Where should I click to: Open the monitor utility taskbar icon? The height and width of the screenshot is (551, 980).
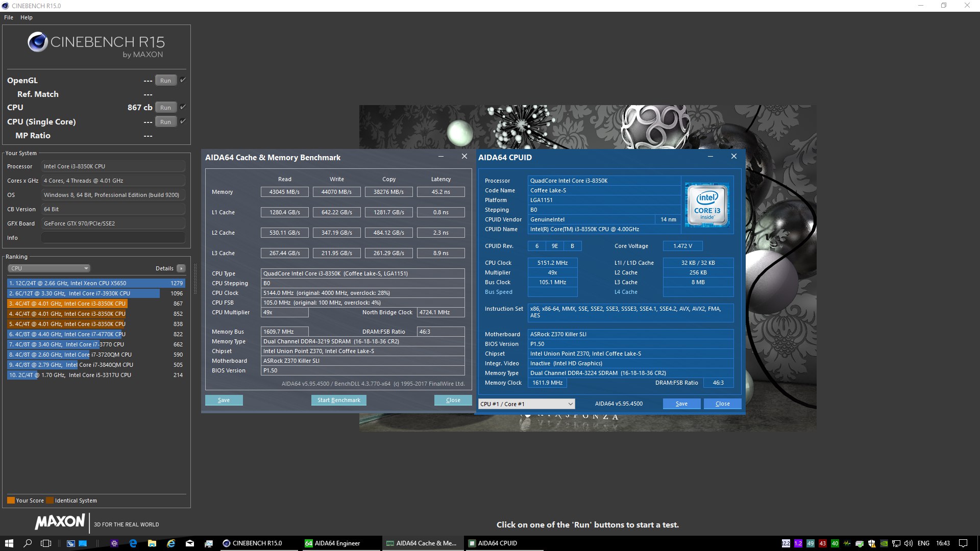click(x=209, y=543)
